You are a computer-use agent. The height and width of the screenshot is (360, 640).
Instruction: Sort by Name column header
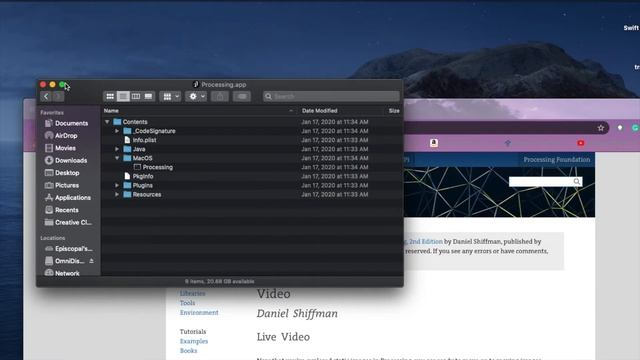pyautogui.click(x=199, y=111)
